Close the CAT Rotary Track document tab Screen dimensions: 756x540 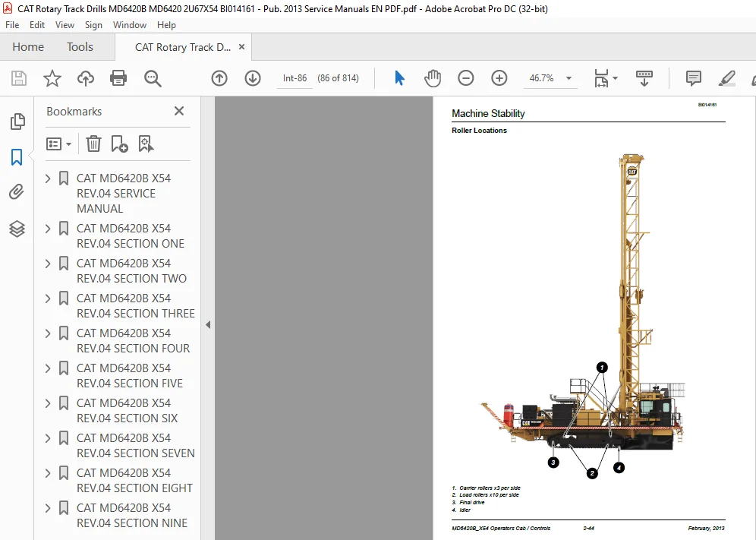(x=241, y=47)
